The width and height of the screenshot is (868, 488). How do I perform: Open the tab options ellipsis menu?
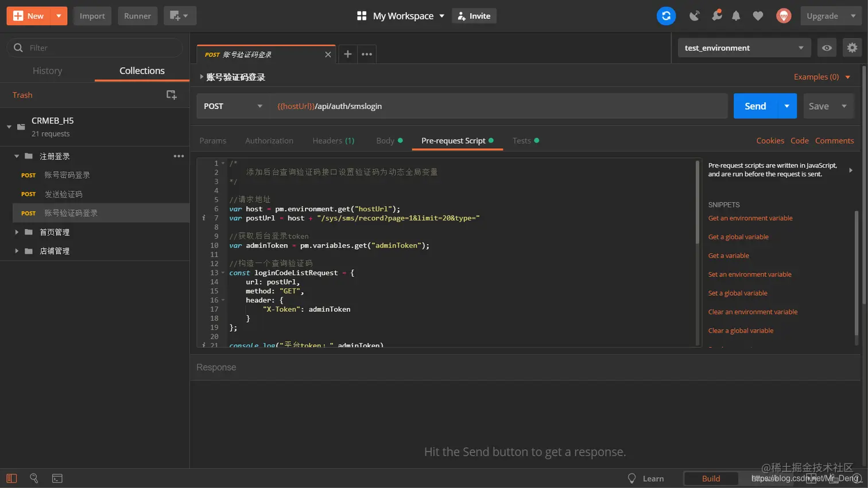(367, 54)
